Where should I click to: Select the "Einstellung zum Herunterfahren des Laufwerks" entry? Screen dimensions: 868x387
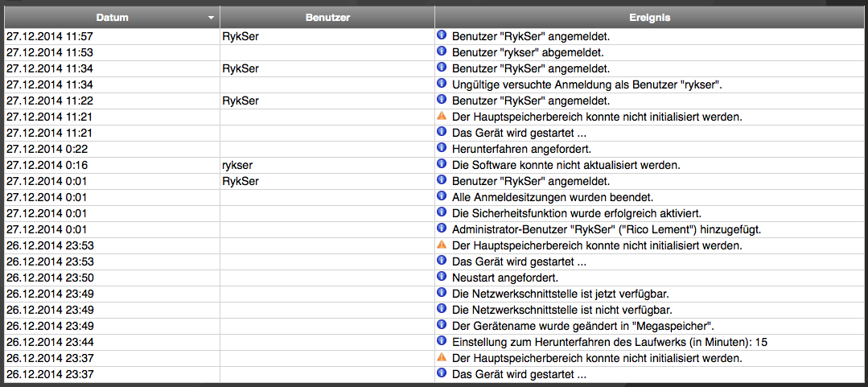[609, 342]
